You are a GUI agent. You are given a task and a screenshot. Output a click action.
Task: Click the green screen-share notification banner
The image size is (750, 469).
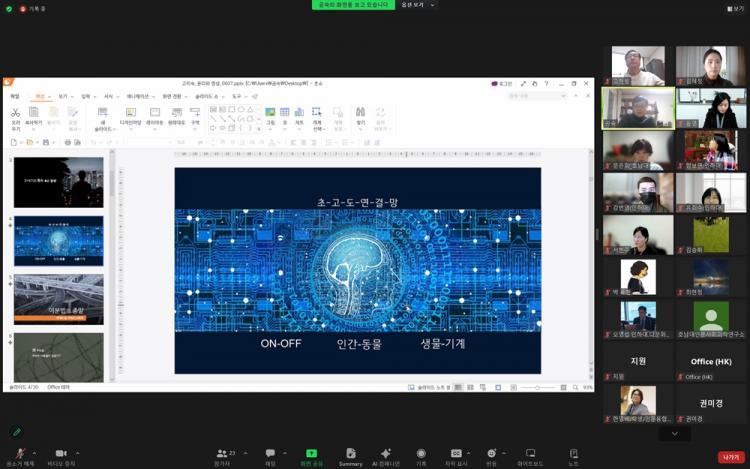point(353,5)
